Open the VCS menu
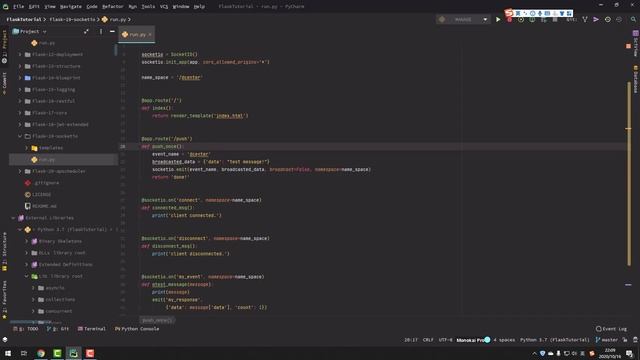Screen dimensions: 640x360 pyautogui.click(x=164, y=7)
